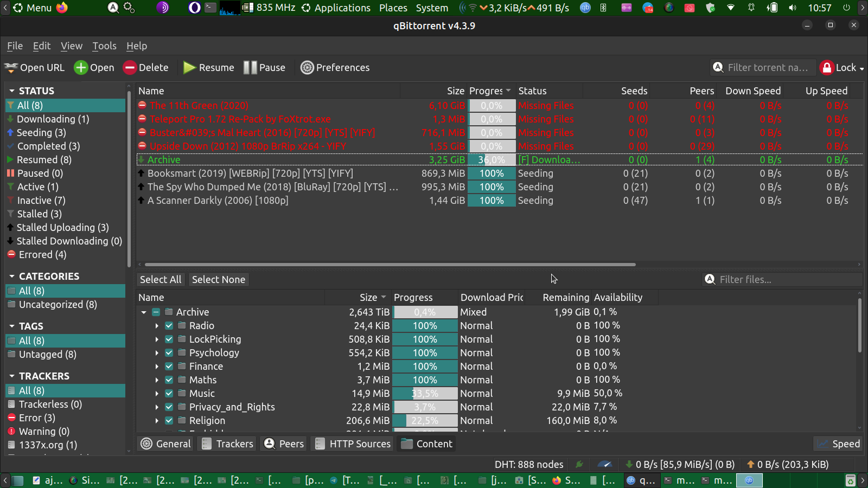Open Preferences via the gear icon
The height and width of the screenshot is (488, 868).
click(x=307, y=68)
